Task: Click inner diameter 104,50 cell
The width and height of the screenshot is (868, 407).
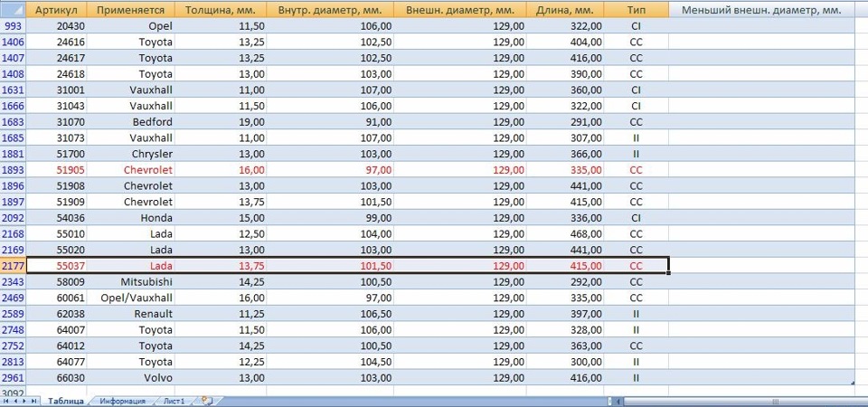Action: (x=330, y=362)
